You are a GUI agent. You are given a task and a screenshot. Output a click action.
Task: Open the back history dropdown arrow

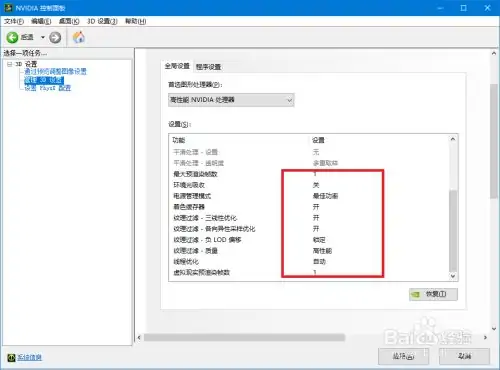pyautogui.click(x=43, y=37)
